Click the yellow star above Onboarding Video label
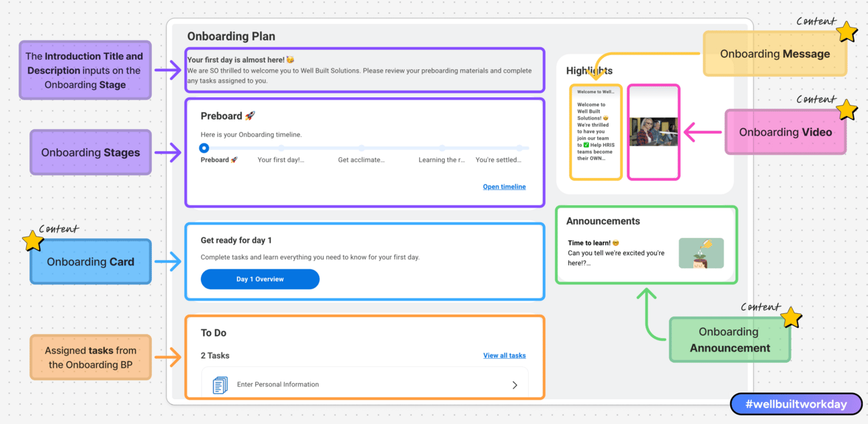Screen dimensions: 868x424 point(847,110)
